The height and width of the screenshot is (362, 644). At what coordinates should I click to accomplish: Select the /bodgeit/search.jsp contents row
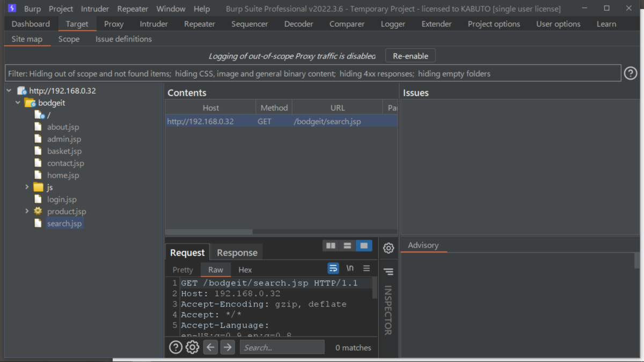coord(282,121)
